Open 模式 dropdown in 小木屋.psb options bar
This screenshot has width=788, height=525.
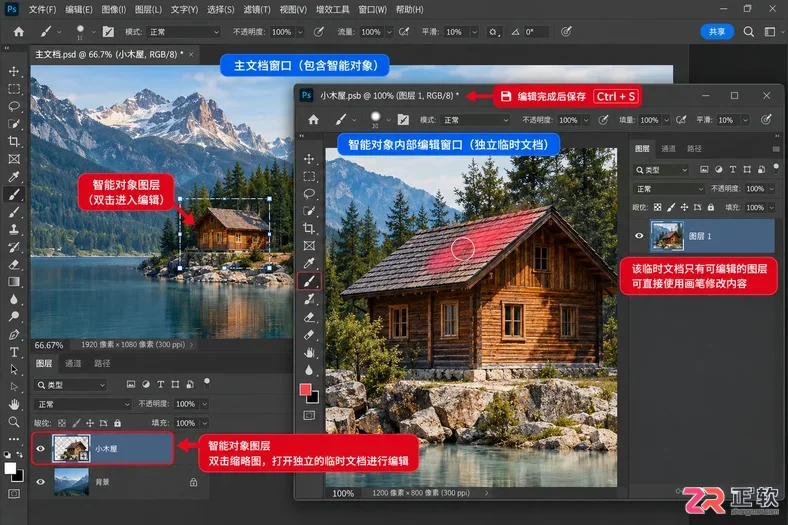(x=475, y=120)
